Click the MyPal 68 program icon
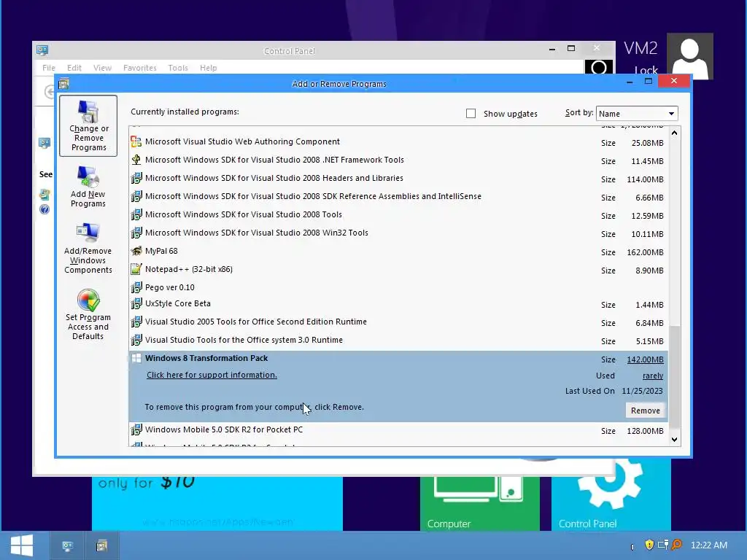Screen dimensions: 747x560 136,251
